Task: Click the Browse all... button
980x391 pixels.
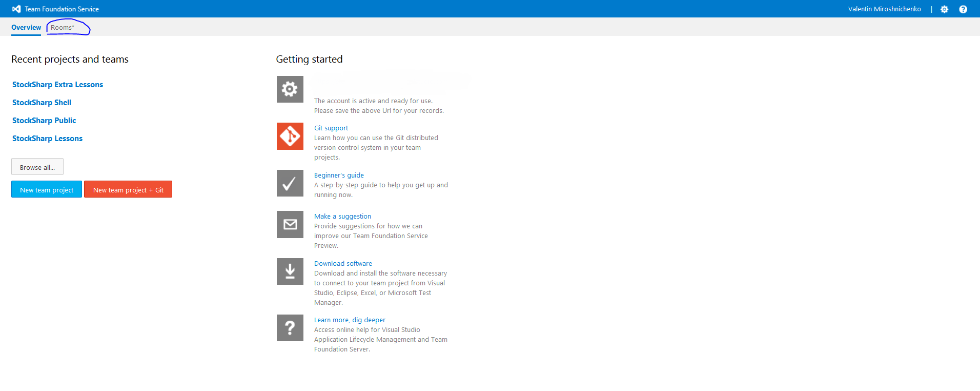Action: click(37, 167)
